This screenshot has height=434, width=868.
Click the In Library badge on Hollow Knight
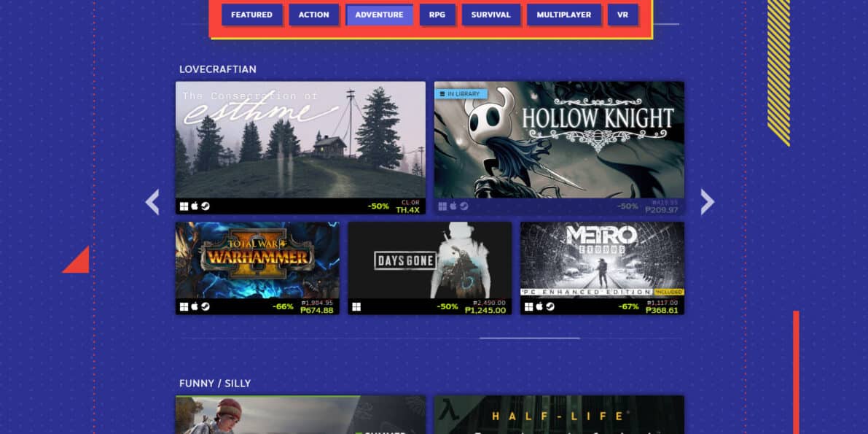461,94
